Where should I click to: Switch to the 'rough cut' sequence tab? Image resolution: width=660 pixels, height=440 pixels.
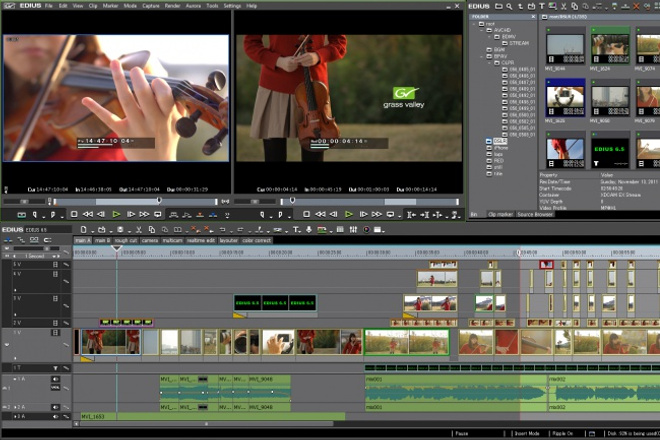tap(126, 240)
